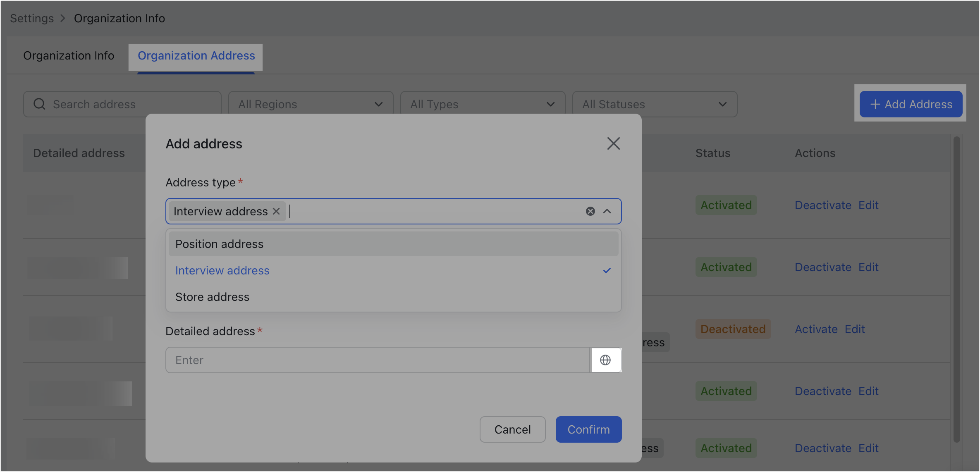Close the Add address dialog

coord(613,144)
